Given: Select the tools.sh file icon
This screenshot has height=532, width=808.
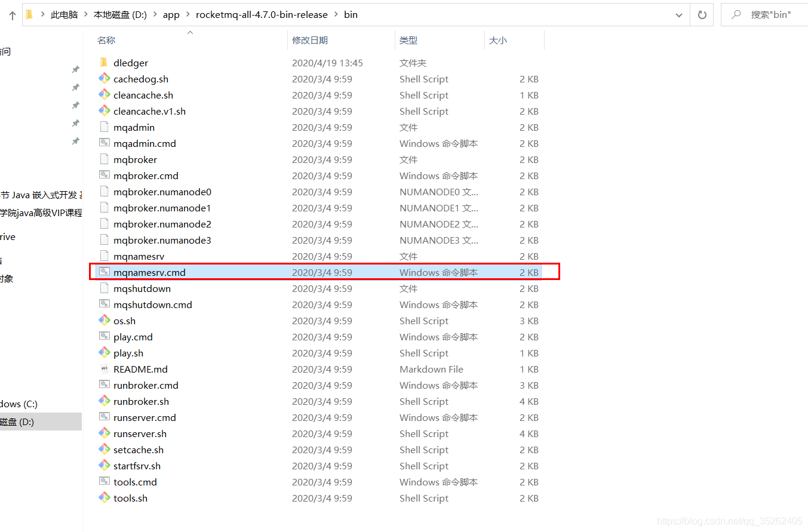Looking at the screenshot, I should pyautogui.click(x=104, y=498).
